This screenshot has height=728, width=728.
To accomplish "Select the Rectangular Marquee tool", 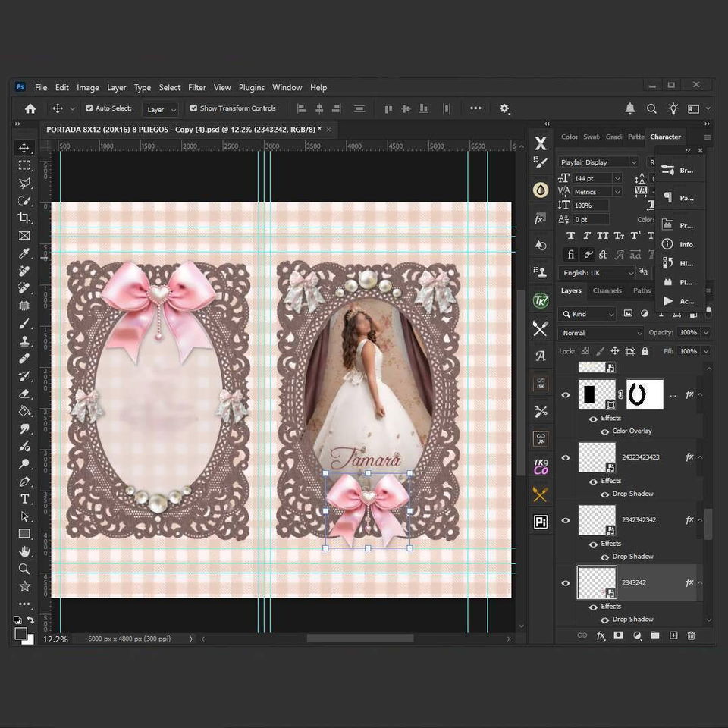I will [x=24, y=165].
